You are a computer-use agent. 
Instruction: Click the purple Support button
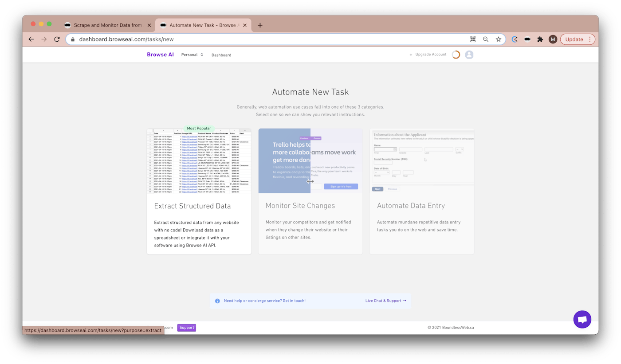(186, 328)
